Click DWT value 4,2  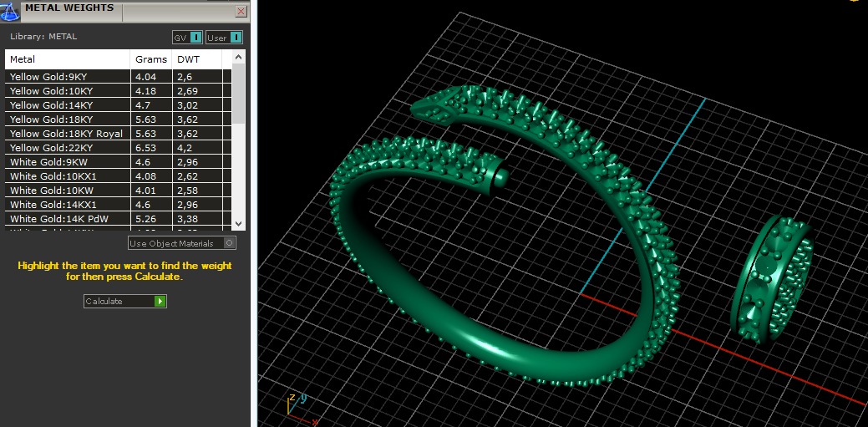[185, 148]
